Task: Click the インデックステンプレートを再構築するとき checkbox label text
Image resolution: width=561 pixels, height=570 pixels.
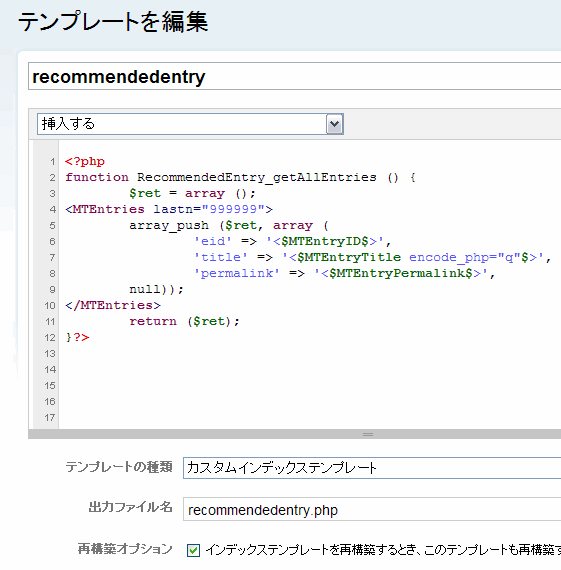Action: pyautogui.click(x=383, y=550)
